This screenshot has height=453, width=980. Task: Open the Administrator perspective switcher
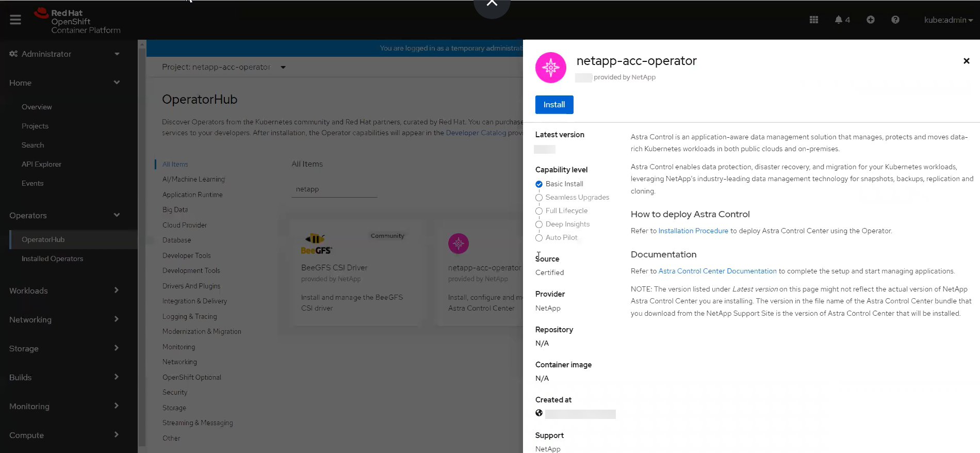pos(64,54)
